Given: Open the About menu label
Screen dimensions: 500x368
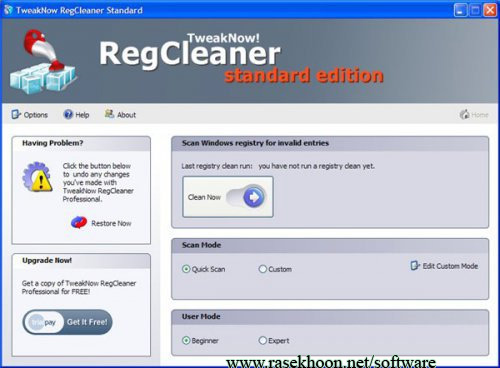Looking at the screenshot, I should click(x=126, y=115).
